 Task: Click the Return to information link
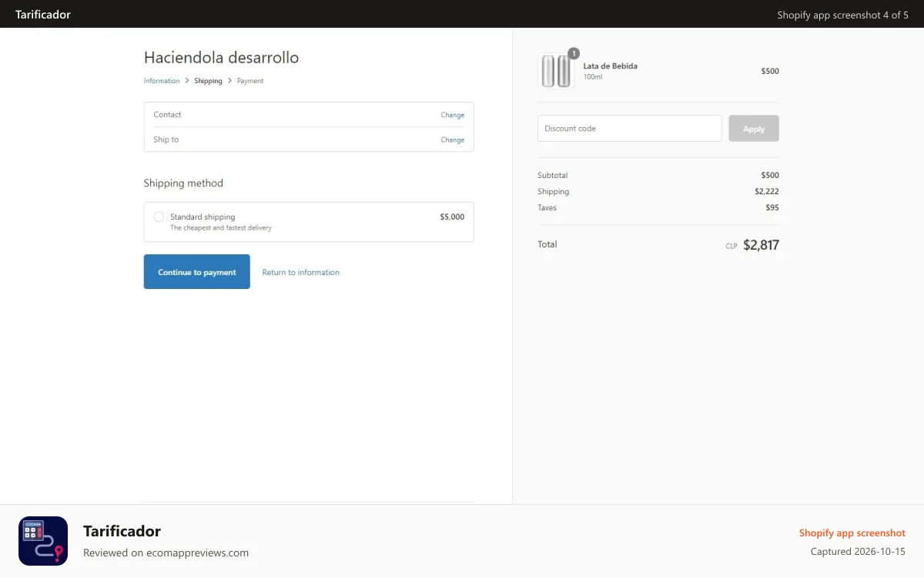[301, 272]
